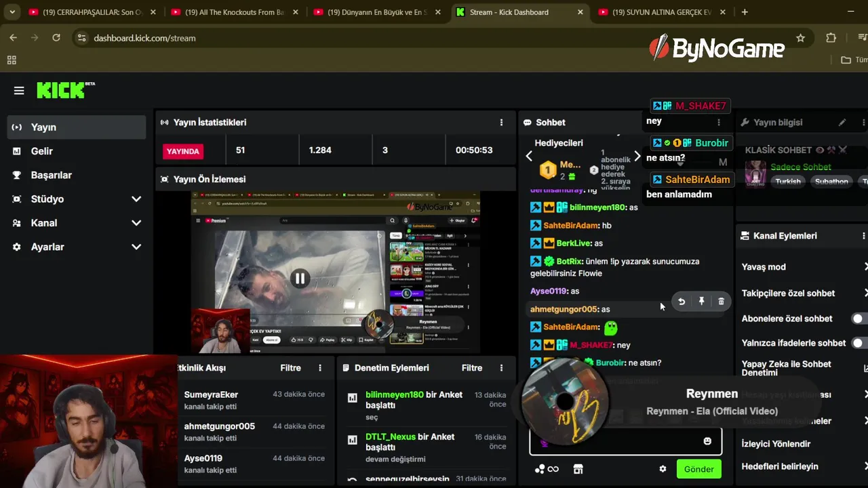Toggle Yalnızca ifadelerle sohbet switch
The height and width of the screenshot is (488, 868).
(x=860, y=343)
